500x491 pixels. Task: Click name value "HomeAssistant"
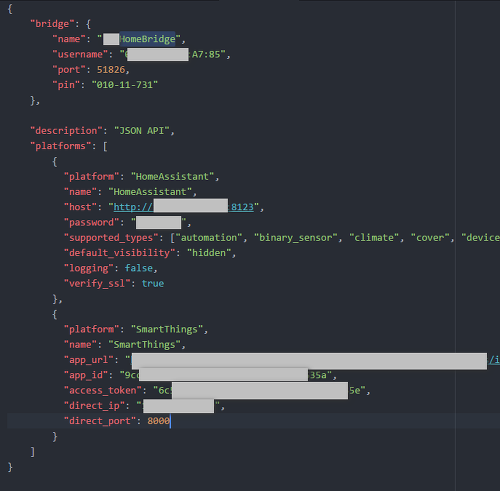(150, 192)
